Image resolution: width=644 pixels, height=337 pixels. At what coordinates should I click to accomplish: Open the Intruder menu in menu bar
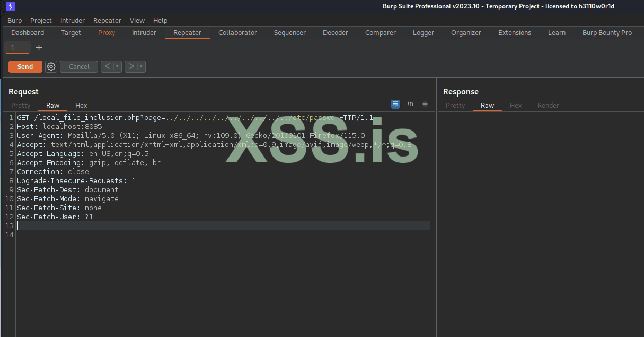72,20
